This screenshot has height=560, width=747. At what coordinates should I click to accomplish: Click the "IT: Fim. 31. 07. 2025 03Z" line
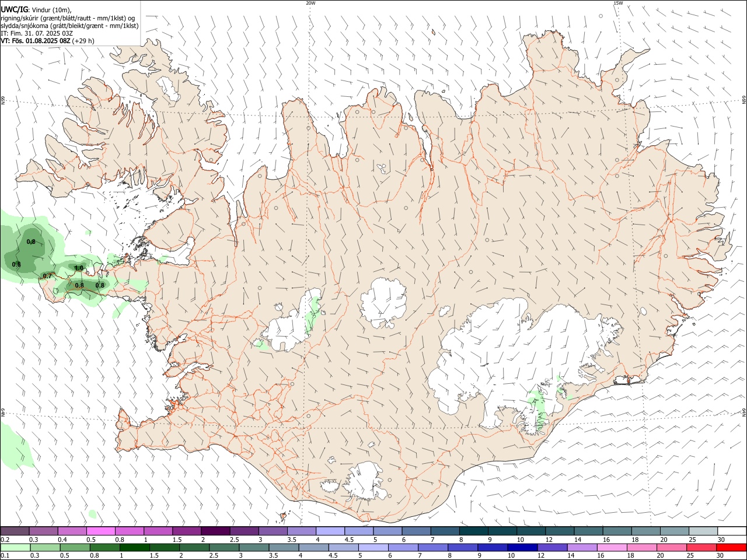(x=37, y=33)
